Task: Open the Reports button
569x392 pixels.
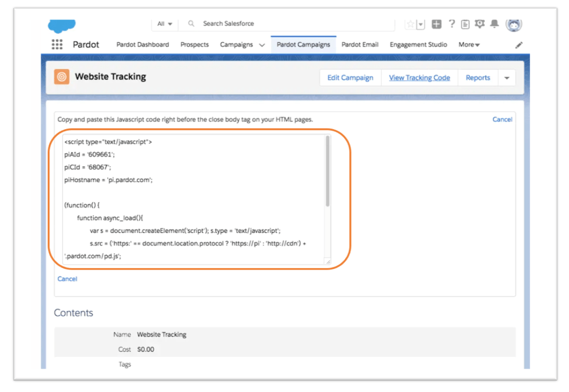Action: click(478, 78)
